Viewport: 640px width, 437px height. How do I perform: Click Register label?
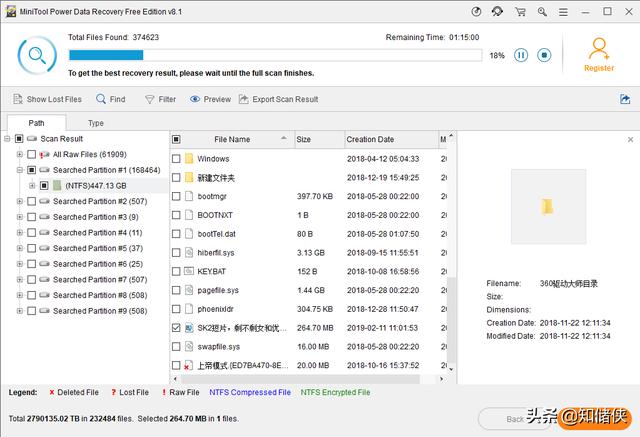pos(599,68)
